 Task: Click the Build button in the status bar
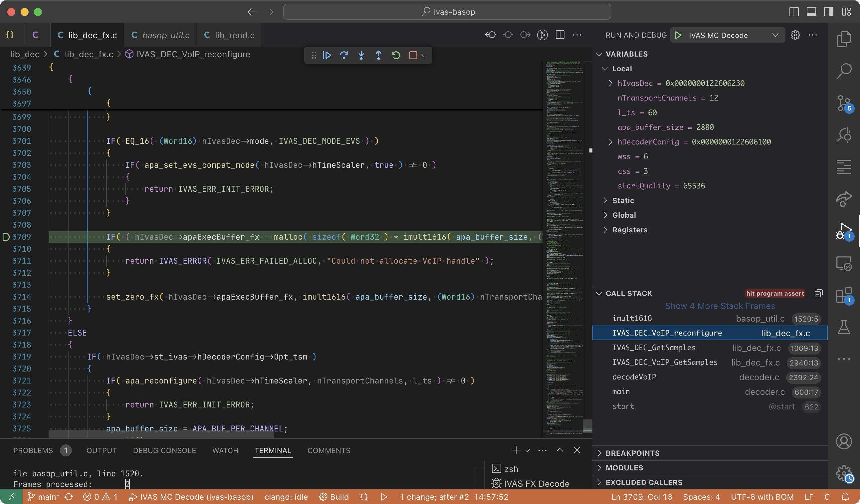click(334, 497)
